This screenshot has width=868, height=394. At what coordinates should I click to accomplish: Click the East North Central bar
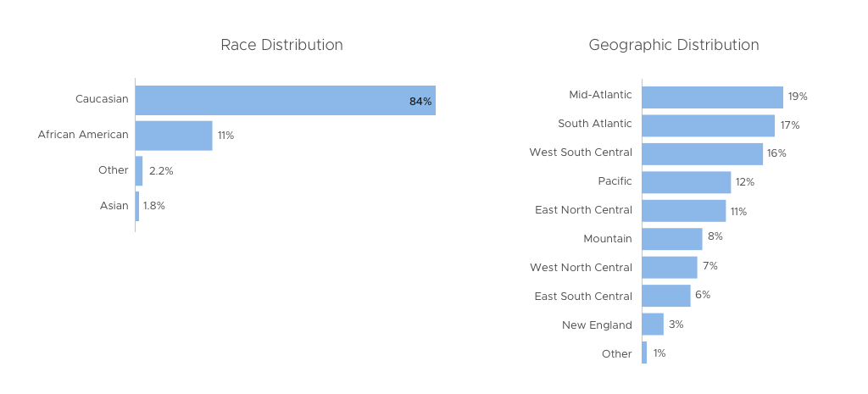[x=683, y=211]
